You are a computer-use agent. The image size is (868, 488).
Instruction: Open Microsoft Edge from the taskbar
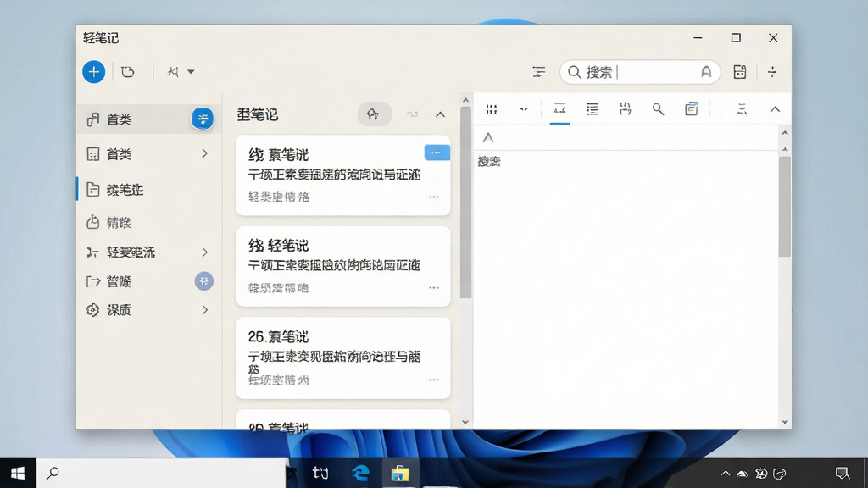point(360,473)
